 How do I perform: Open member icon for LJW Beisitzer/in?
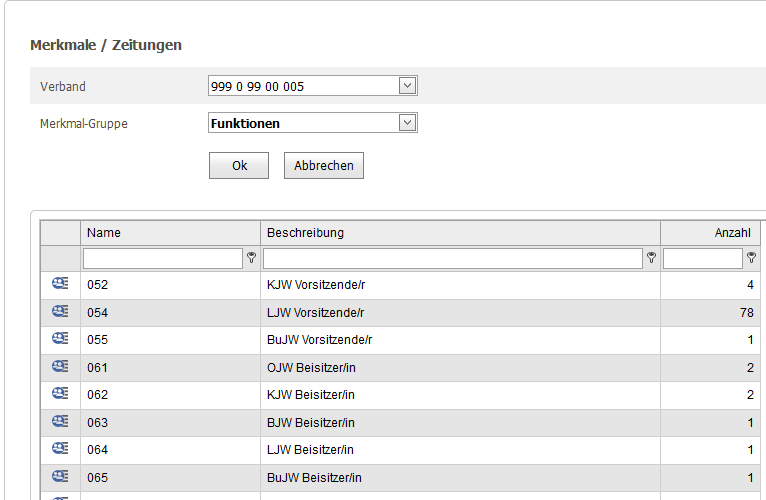60,448
